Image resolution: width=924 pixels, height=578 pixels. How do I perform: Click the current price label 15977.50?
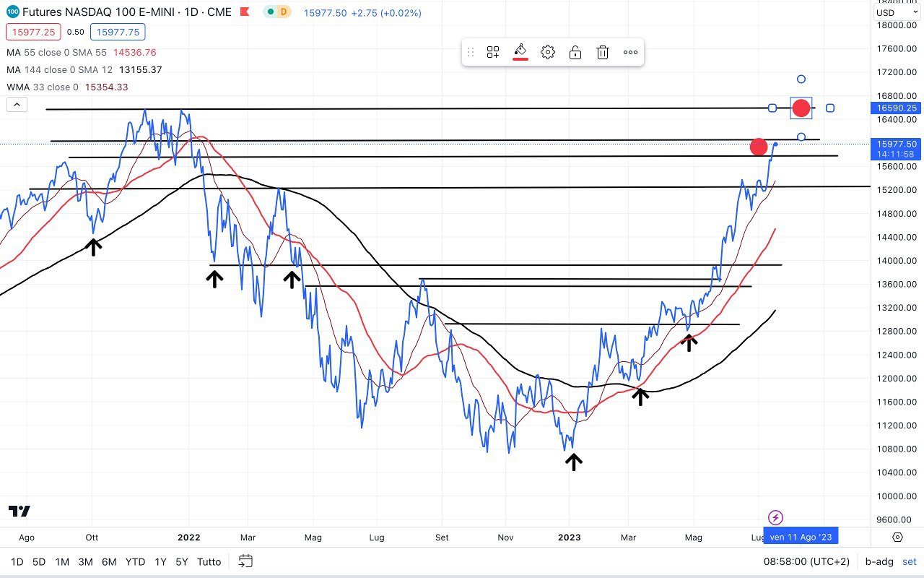coord(897,144)
